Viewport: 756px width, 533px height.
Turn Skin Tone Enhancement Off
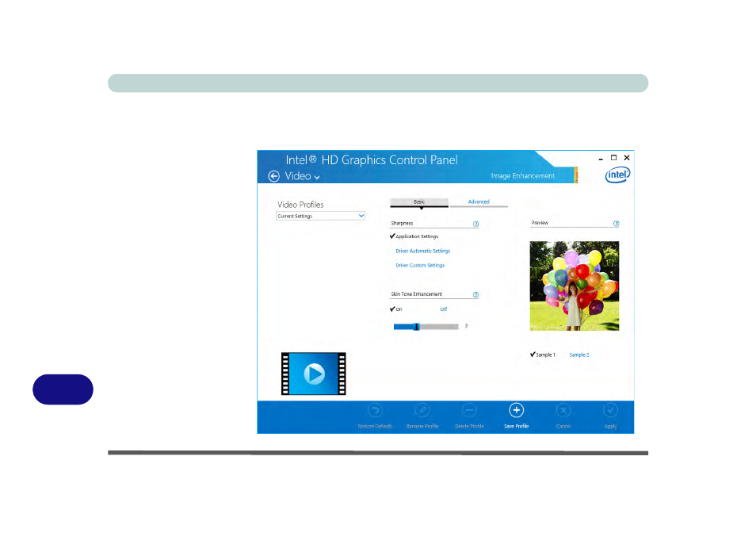coord(444,309)
